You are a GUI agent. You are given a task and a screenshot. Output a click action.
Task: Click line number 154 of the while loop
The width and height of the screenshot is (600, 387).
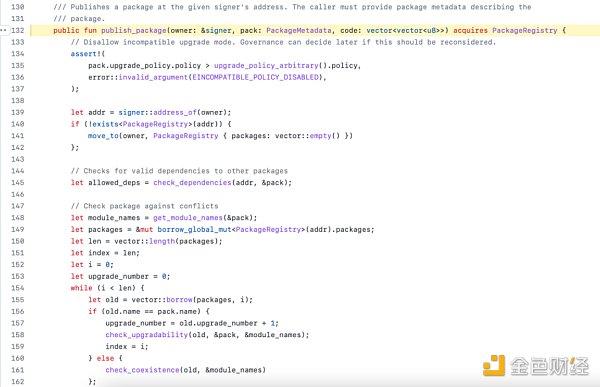(18, 288)
